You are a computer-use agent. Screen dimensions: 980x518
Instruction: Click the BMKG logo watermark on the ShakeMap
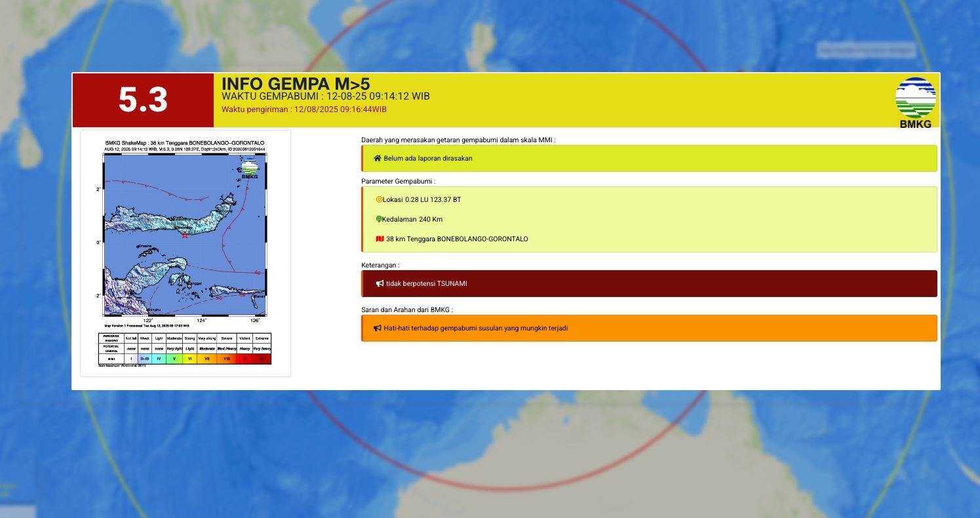[250, 167]
